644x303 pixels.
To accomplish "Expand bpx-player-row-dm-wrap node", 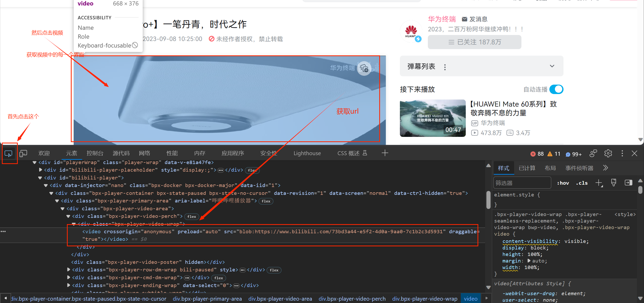I will (x=68, y=270).
